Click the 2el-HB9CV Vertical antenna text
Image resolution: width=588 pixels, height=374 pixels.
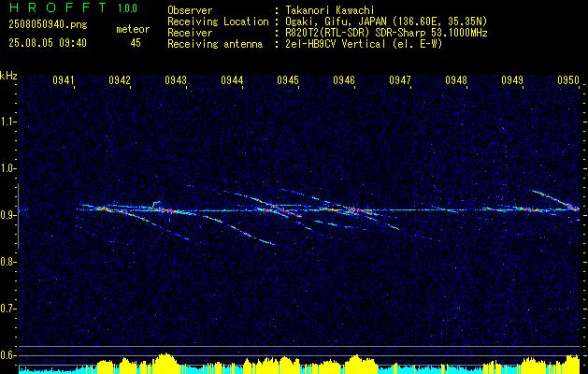click(x=364, y=44)
